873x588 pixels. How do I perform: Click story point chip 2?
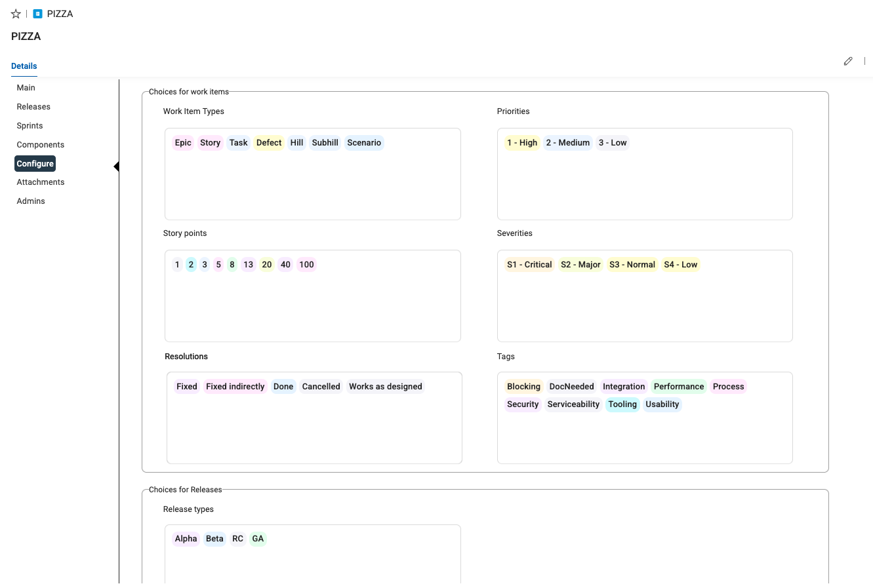click(191, 265)
